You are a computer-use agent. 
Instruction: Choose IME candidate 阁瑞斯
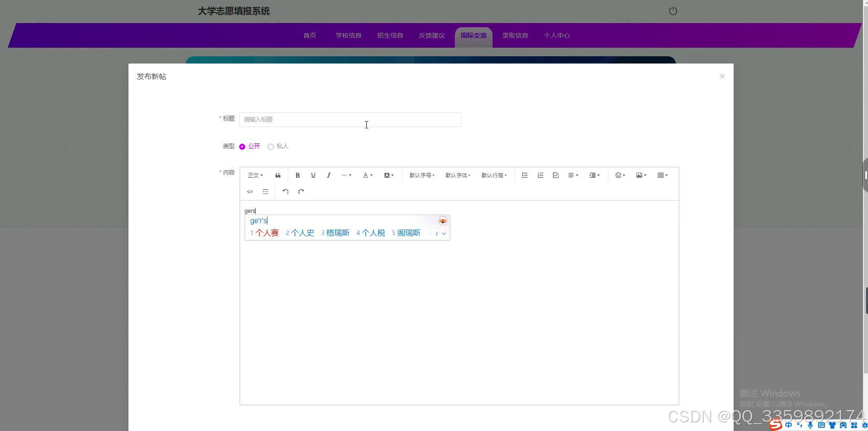(x=406, y=233)
